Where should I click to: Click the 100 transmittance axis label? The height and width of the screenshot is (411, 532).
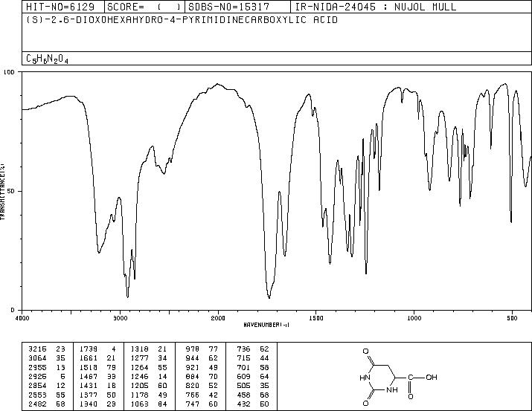(9, 72)
